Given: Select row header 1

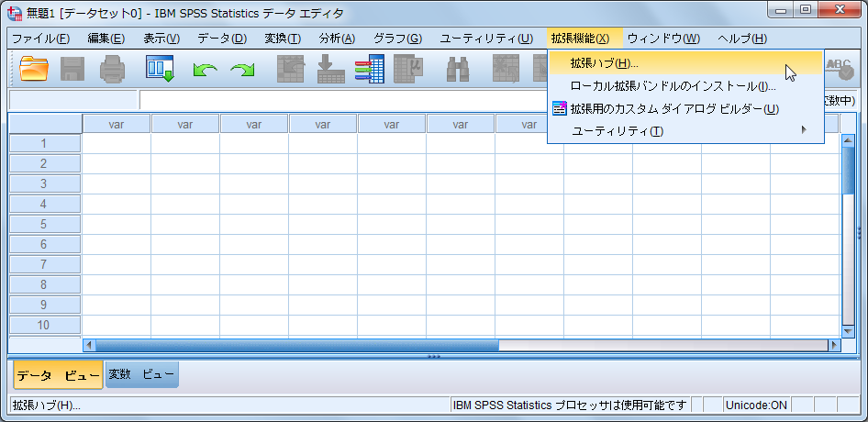Looking at the screenshot, I should click(x=45, y=144).
